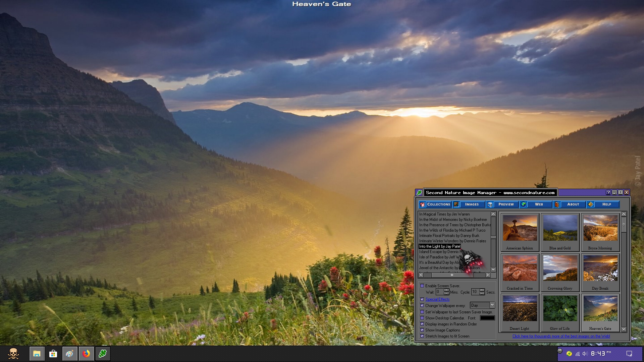Open the Collections tab
The height and width of the screenshot is (362, 644).
(x=435, y=204)
